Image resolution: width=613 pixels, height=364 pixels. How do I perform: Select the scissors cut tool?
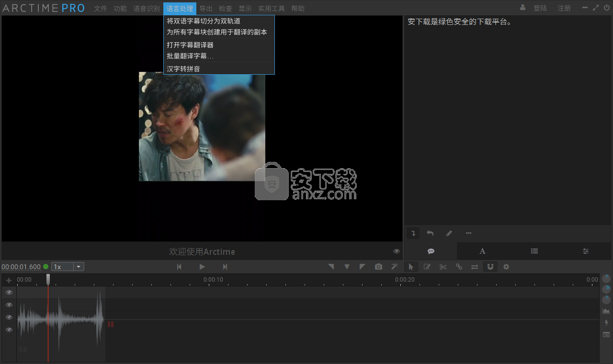coord(443,267)
